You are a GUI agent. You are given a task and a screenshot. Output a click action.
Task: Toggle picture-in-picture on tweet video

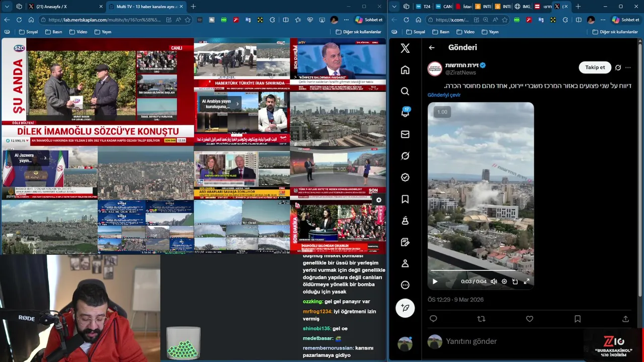[x=515, y=282]
